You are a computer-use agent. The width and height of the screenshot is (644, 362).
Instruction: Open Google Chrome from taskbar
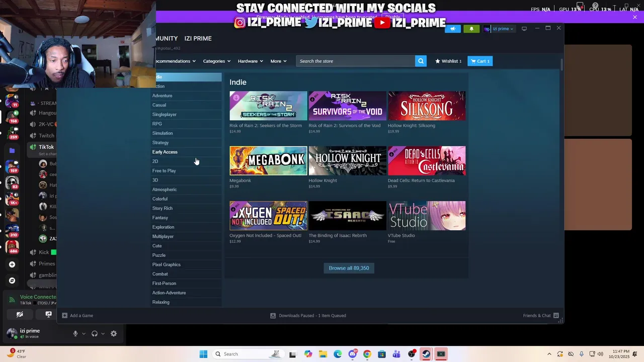coord(367,354)
